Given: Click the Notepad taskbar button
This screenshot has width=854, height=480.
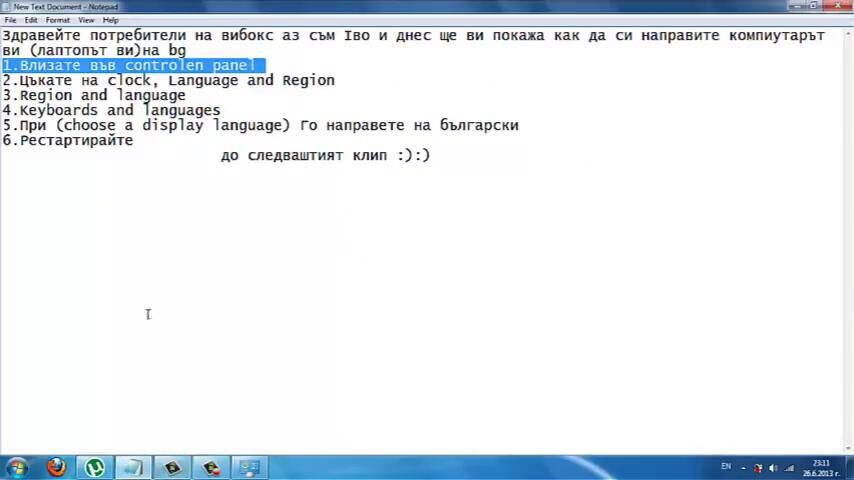Looking at the screenshot, I should click(133, 467).
